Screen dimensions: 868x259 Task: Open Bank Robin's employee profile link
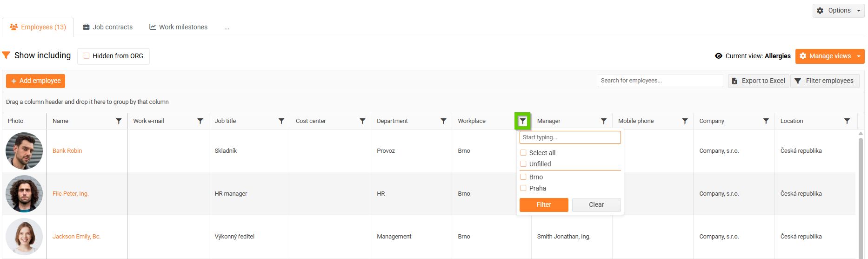pyautogui.click(x=67, y=151)
